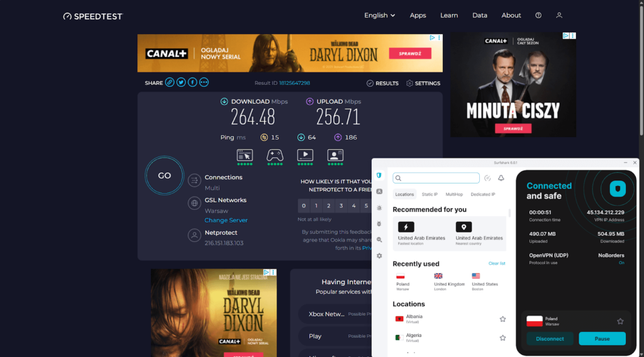Open English language dropdown

(x=379, y=15)
